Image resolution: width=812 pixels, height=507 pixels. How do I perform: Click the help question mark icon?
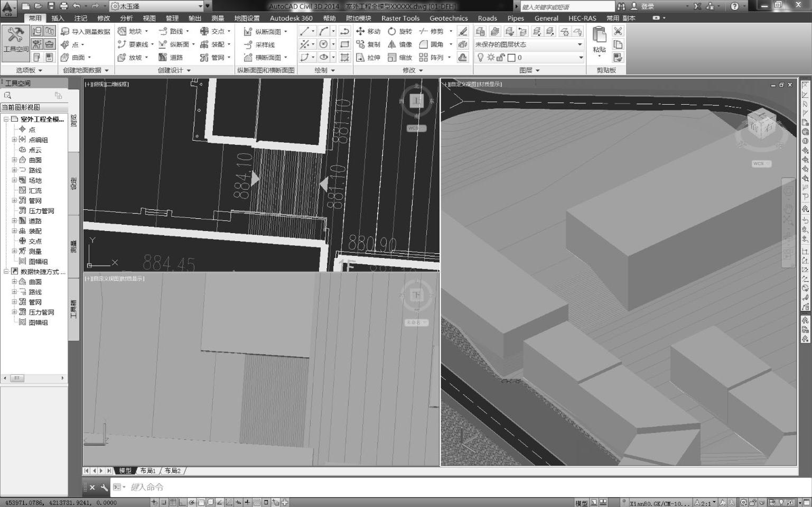pos(735,6)
